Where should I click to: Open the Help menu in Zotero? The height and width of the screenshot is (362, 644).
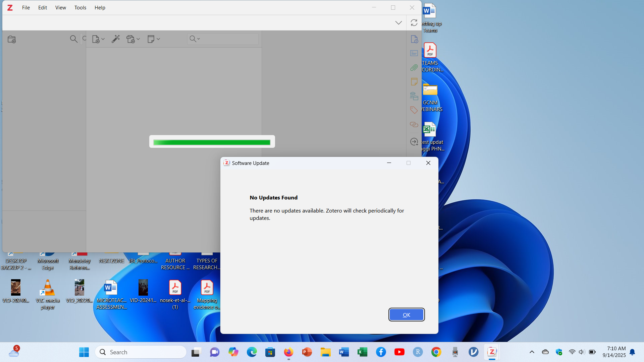100,7
